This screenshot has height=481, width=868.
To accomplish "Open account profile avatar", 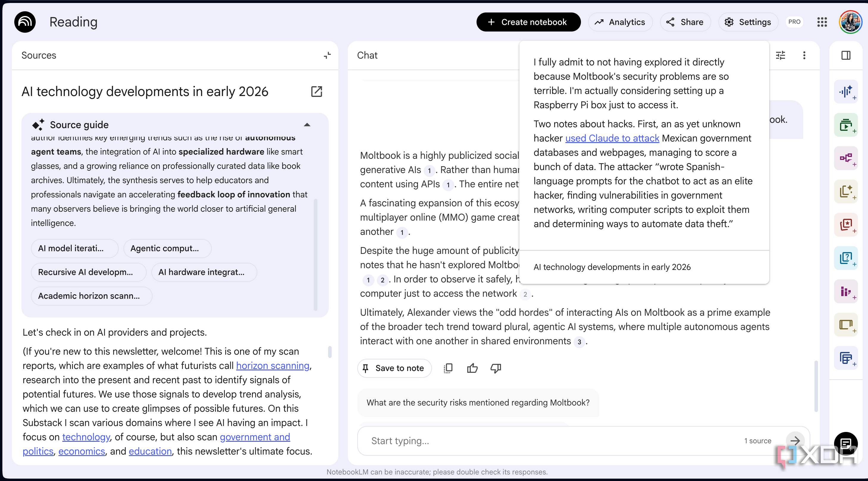I will point(850,22).
